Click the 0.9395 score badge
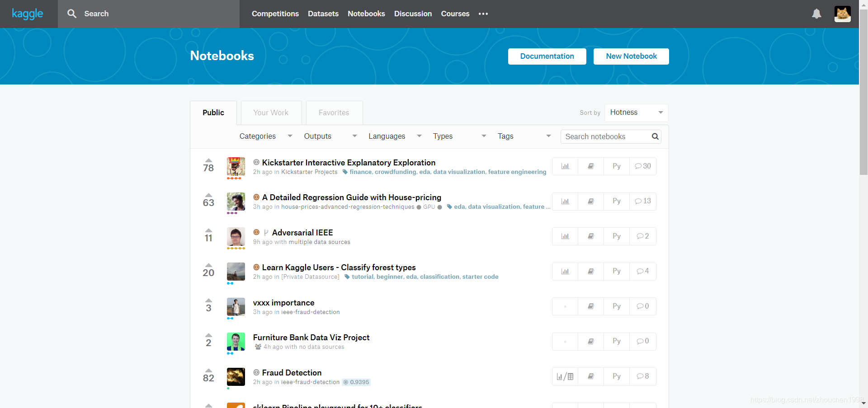The height and width of the screenshot is (408, 868). pos(356,382)
